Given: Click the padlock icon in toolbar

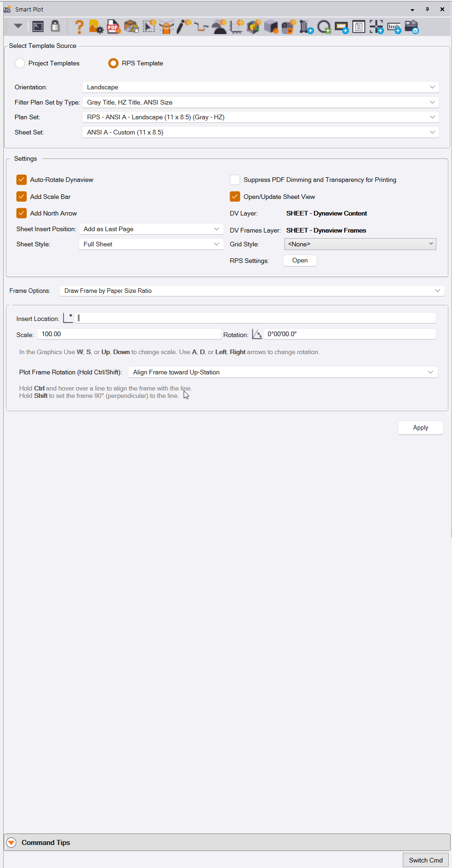Looking at the screenshot, I should tap(55, 27).
